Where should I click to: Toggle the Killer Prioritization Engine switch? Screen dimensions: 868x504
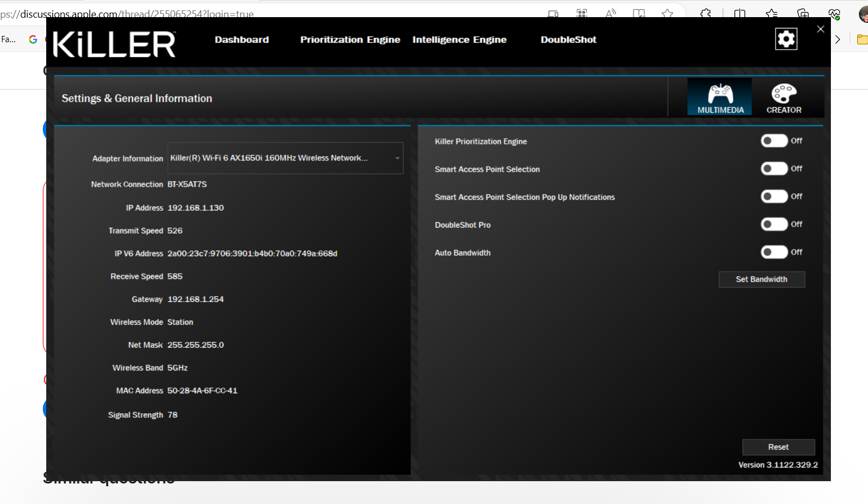click(x=774, y=141)
